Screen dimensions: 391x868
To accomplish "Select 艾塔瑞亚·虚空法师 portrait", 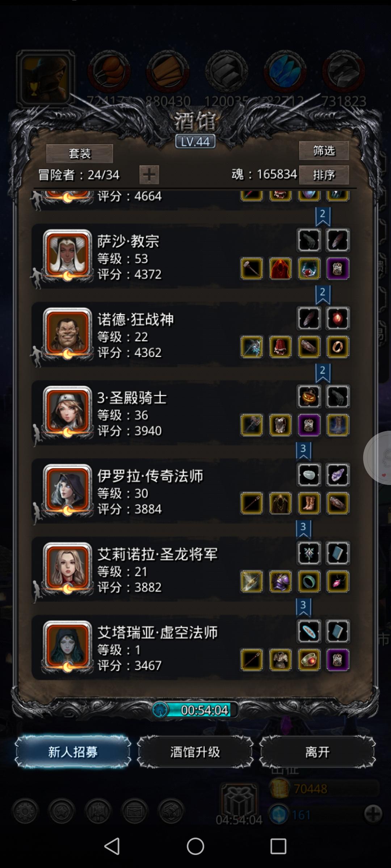I will [x=67, y=646].
